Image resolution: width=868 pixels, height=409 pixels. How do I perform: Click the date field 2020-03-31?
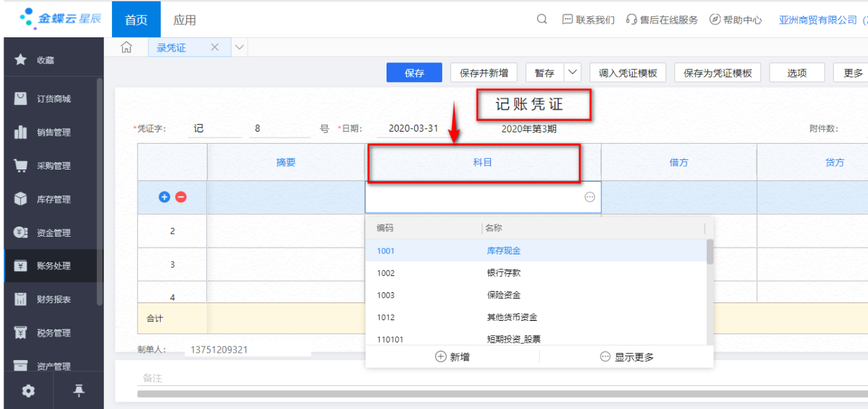(413, 129)
